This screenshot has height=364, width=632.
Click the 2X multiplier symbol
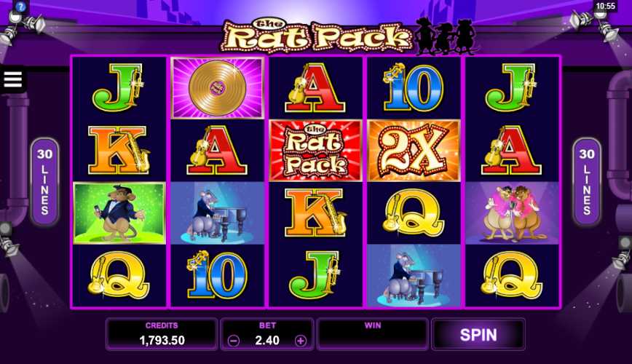click(414, 151)
